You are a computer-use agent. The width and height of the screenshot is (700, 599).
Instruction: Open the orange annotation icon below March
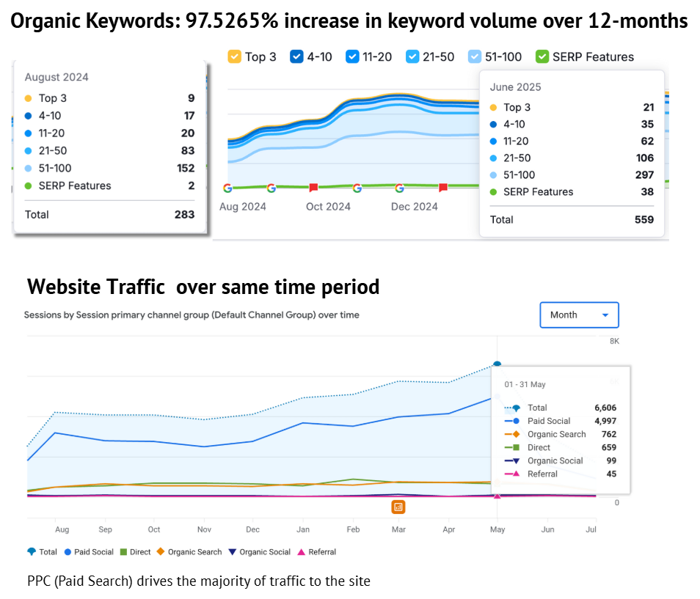pyautogui.click(x=398, y=507)
